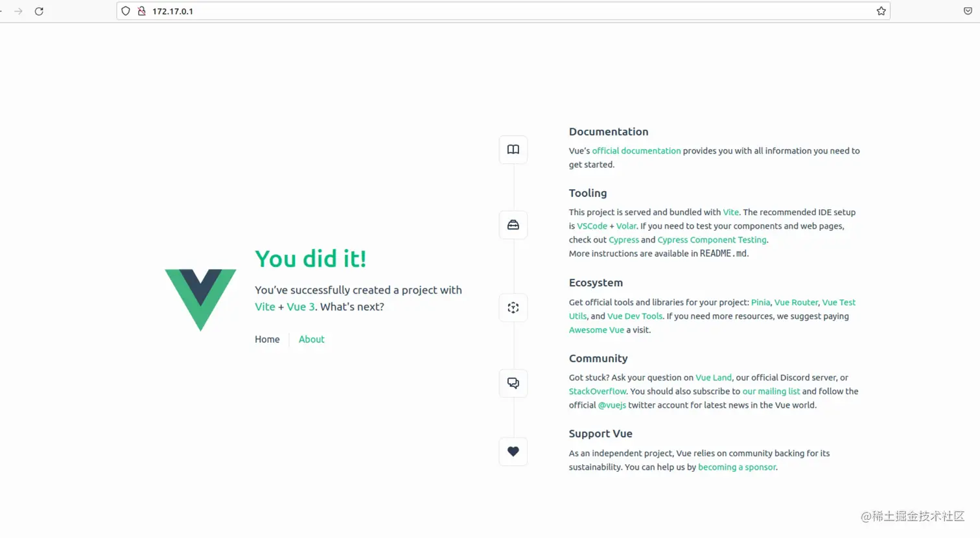
Task: Click the Ecosystem icon
Action: pyautogui.click(x=513, y=308)
